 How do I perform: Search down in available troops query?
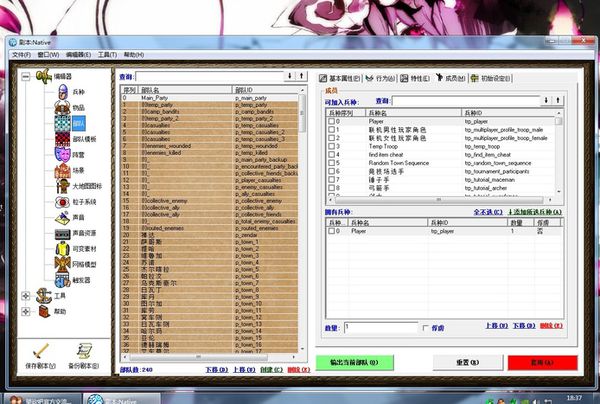click(546, 100)
